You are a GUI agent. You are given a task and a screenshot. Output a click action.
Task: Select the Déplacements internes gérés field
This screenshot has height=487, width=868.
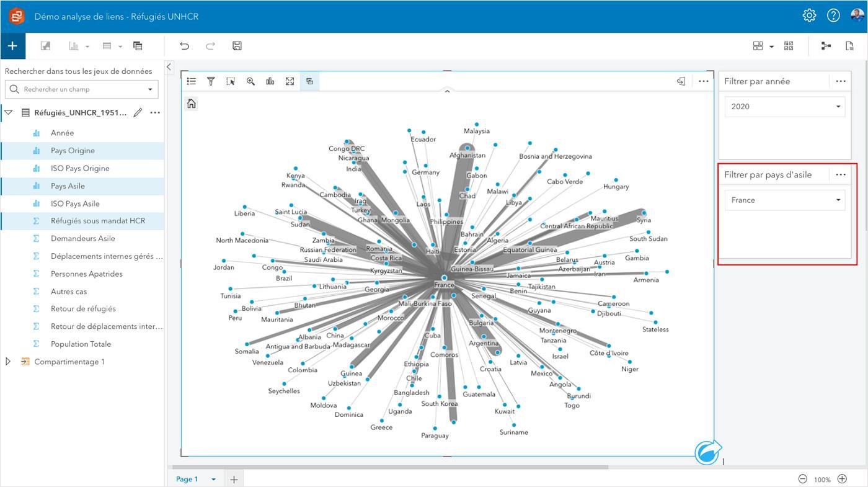83,256
